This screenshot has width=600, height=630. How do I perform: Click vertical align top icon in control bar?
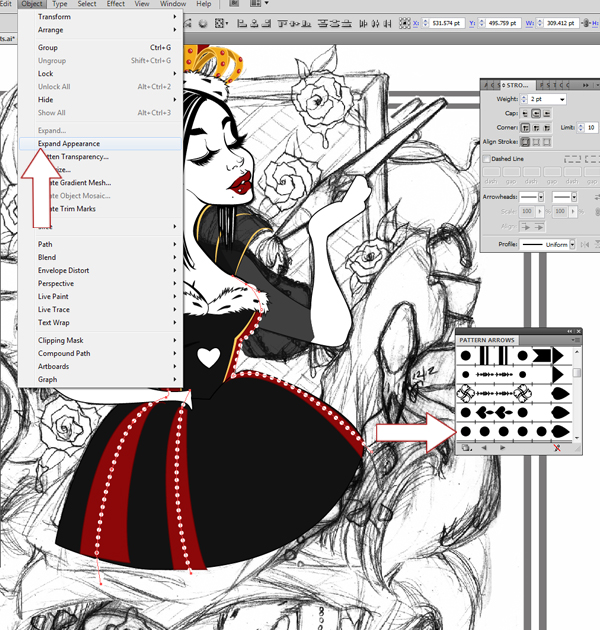(283, 23)
